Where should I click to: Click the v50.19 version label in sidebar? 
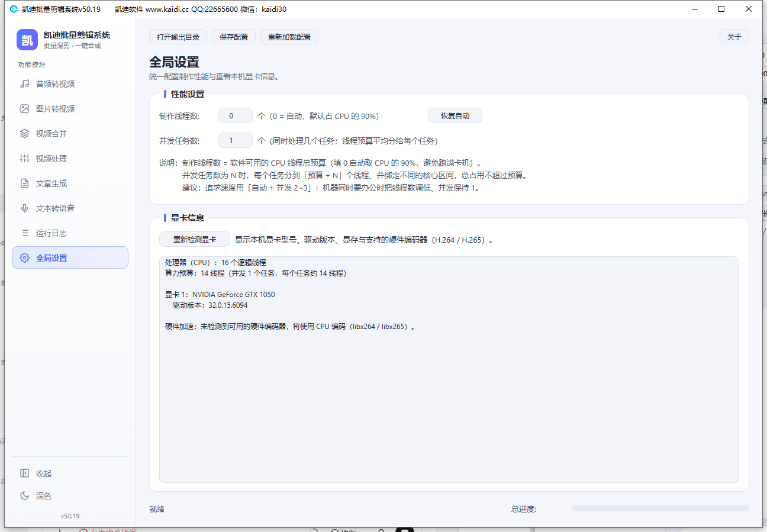click(70, 516)
